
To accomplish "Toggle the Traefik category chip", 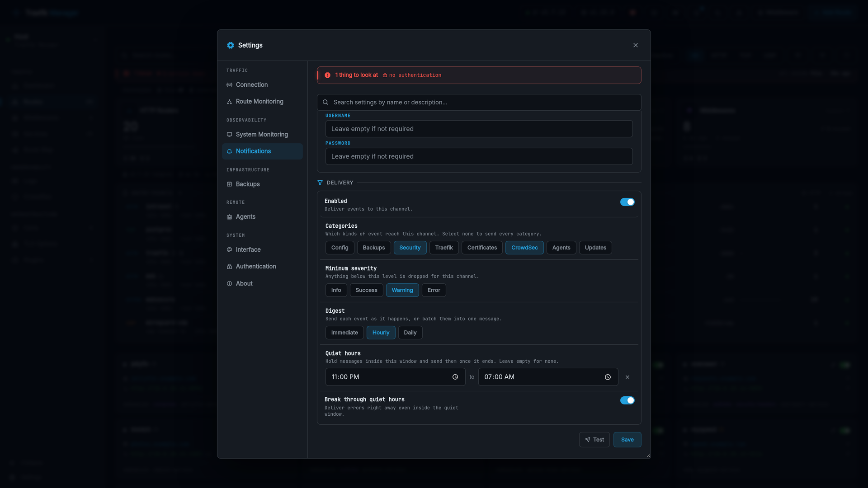I will tap(444, 248).
